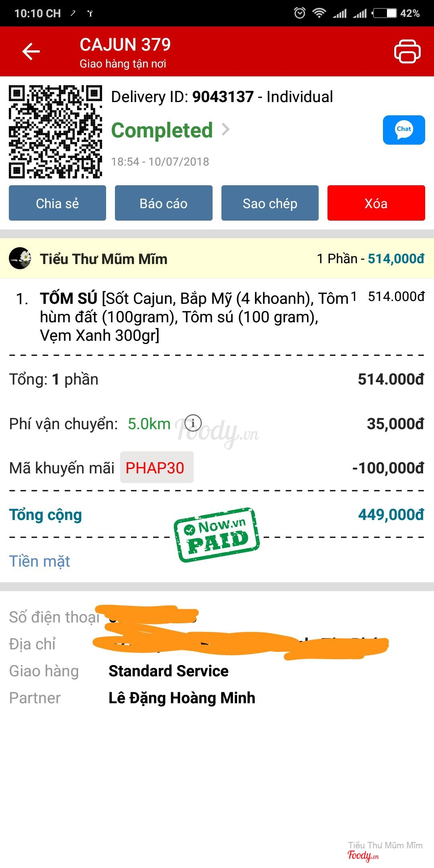434x868 pixels.
Task: Tap the Tiểu Thư Mũm Mĩm avatar
Action: 20,258
